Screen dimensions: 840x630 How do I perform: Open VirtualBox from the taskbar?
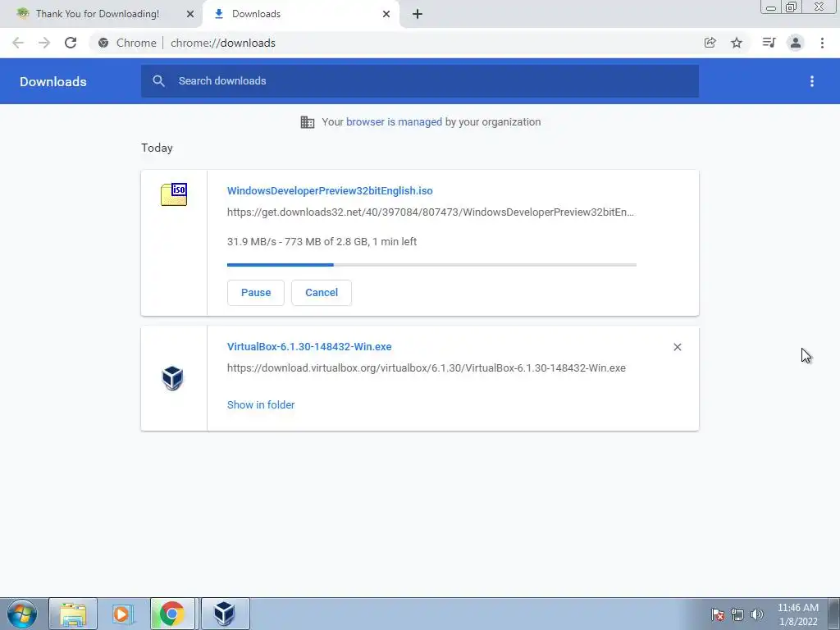tap(225, 614)
